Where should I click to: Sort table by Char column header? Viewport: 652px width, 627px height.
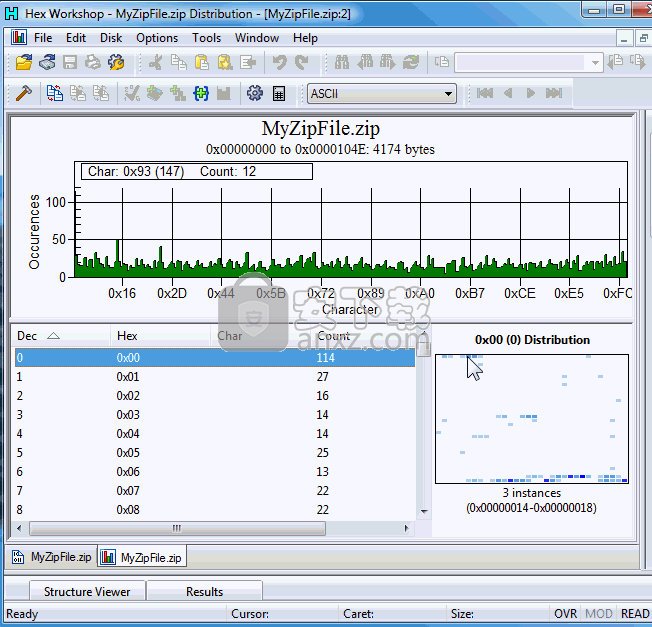click(260, 336)
